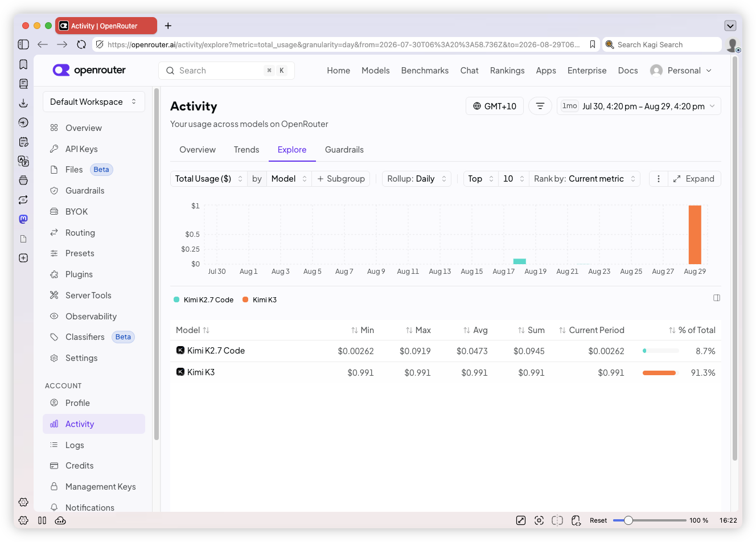The width and height of the screenshot is (756, 542).
Task: Switch to the Guardrails tab
Action: pyautogui.click(x=344, y=150)
